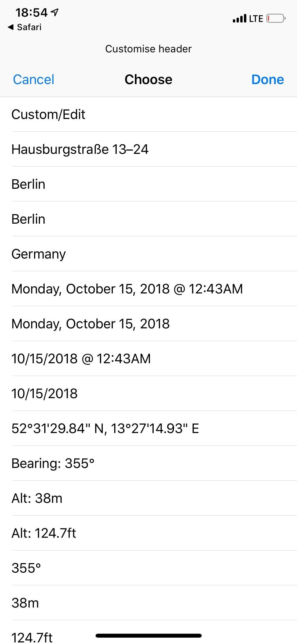Select the plain 355° entry
This screenshot has width=297, height=644.
pos(26,568)
